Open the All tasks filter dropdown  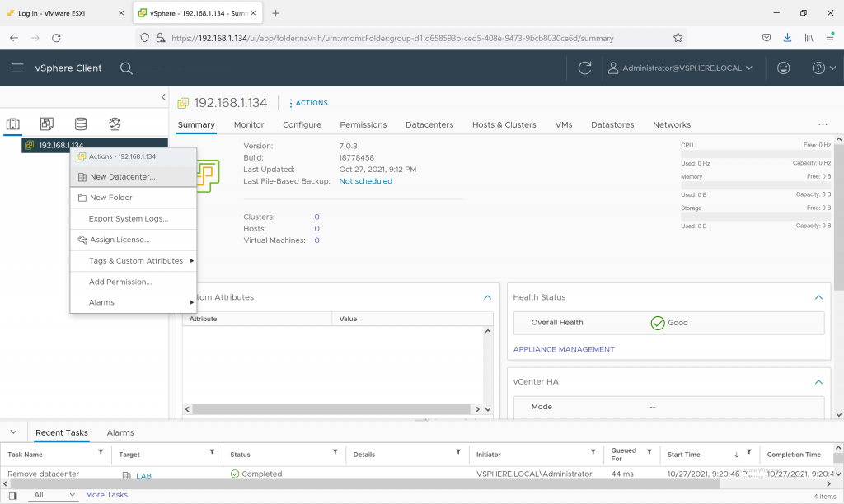click(x=54, y=495)
